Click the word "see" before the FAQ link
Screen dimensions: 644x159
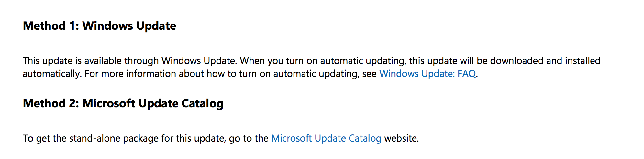(369, 74)
